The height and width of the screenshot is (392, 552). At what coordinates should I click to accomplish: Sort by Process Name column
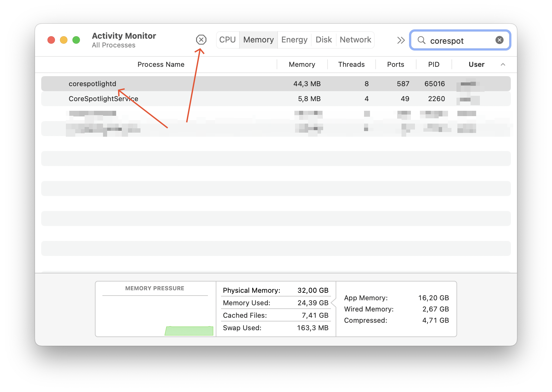pyautogui.click(x=161, y=64)
